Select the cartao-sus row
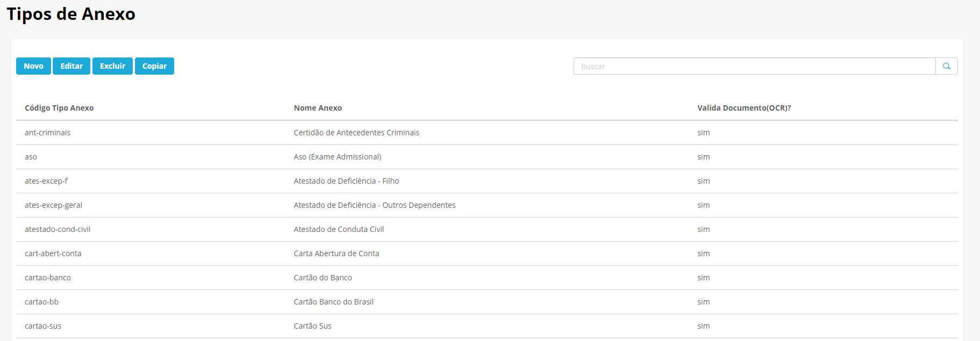Image resolution: width=980 pixels, height=341 pixels. pos(43,326)
